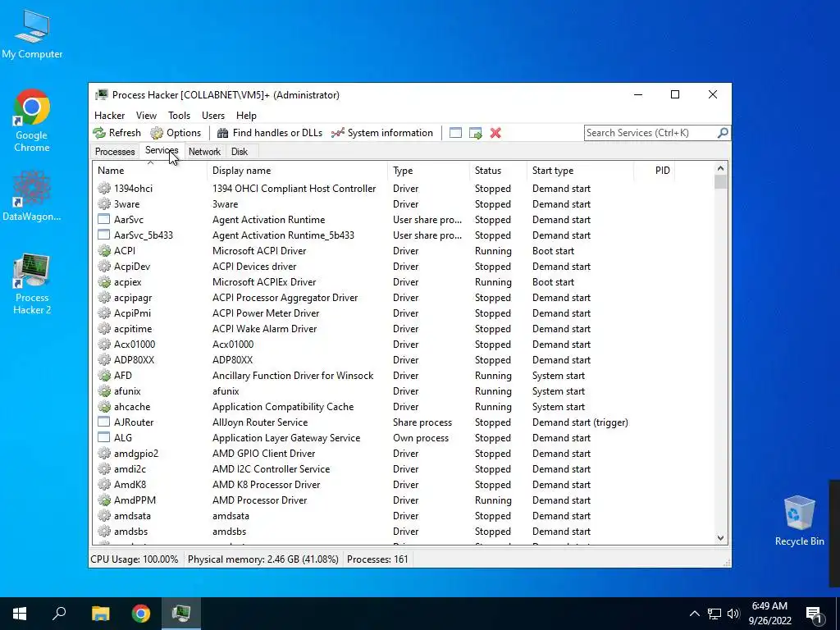
Task: Open the View menu
Action: [146, 115]
